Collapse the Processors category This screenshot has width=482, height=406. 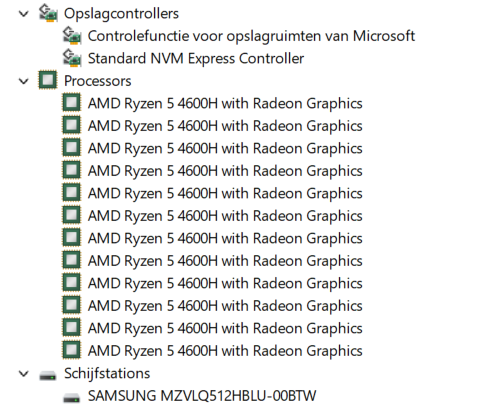pyautogui.click(x=24, y=81)
